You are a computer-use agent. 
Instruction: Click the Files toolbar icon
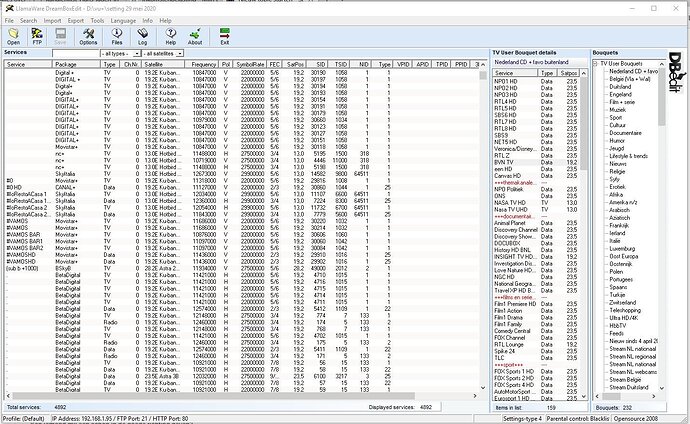click(x=117, y=36)
